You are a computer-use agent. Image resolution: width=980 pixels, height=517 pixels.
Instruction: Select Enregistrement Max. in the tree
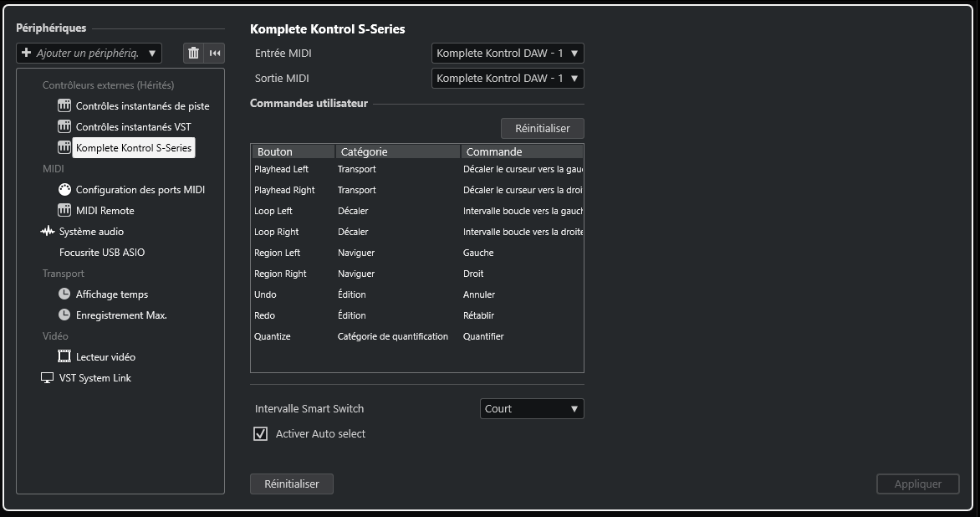click(x=121, y=315)
